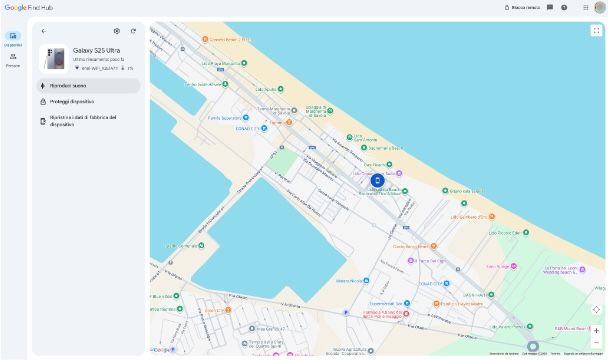Viewport: 610px width, 360px height.
Task: Open Scorciatoie da tastiera link
Action: click(x=504, y=353)
